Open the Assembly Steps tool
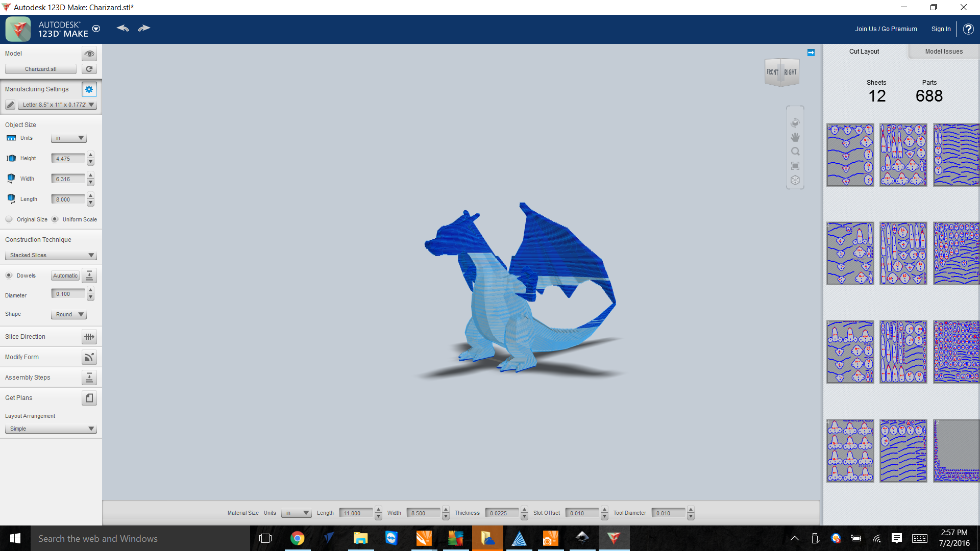 coord(89,378)
